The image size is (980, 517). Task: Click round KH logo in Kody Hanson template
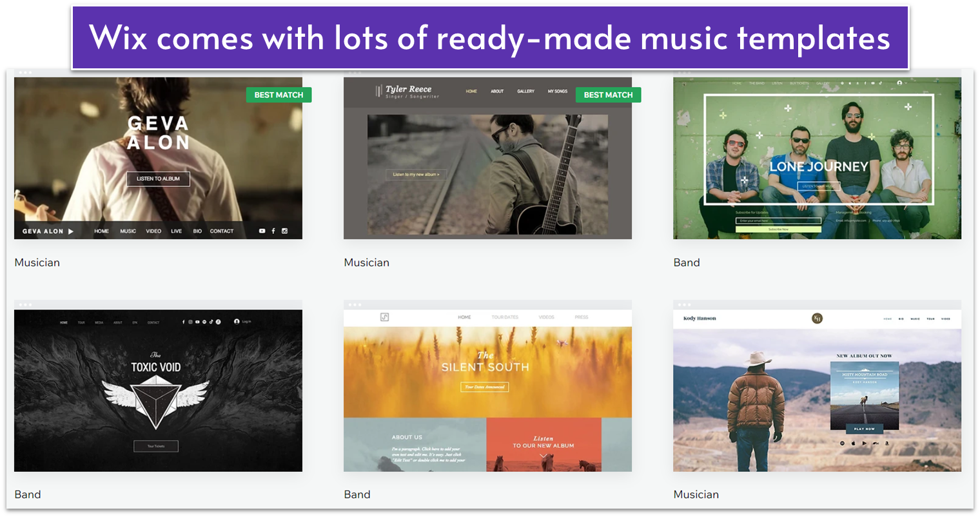tap(817, 318)
